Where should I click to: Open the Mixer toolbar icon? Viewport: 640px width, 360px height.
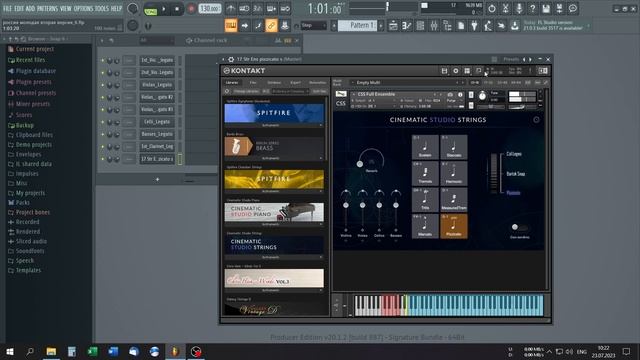tap(433, 26)
